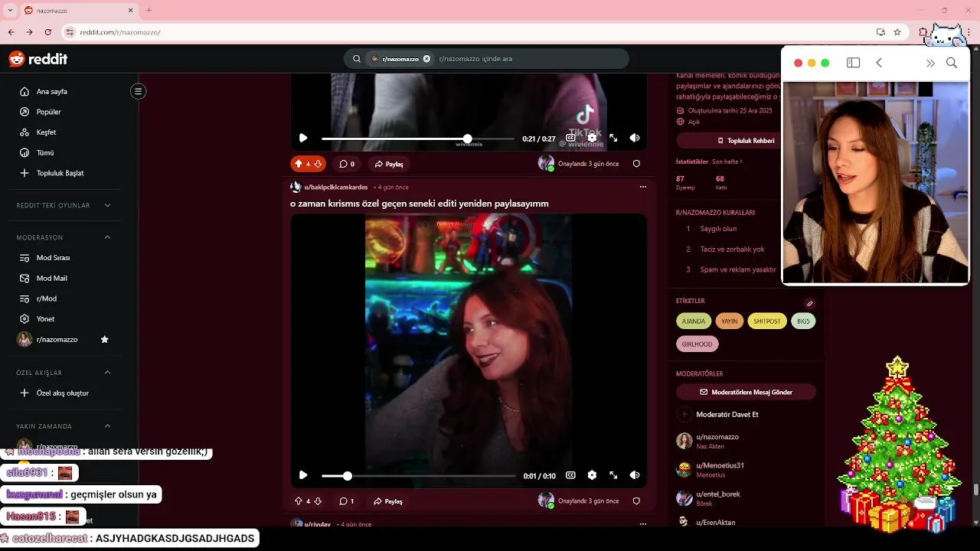Screen dimensions: 980x551
Task: Select Topluluk Başlat in sidebar
Action: tap(60, 173)
